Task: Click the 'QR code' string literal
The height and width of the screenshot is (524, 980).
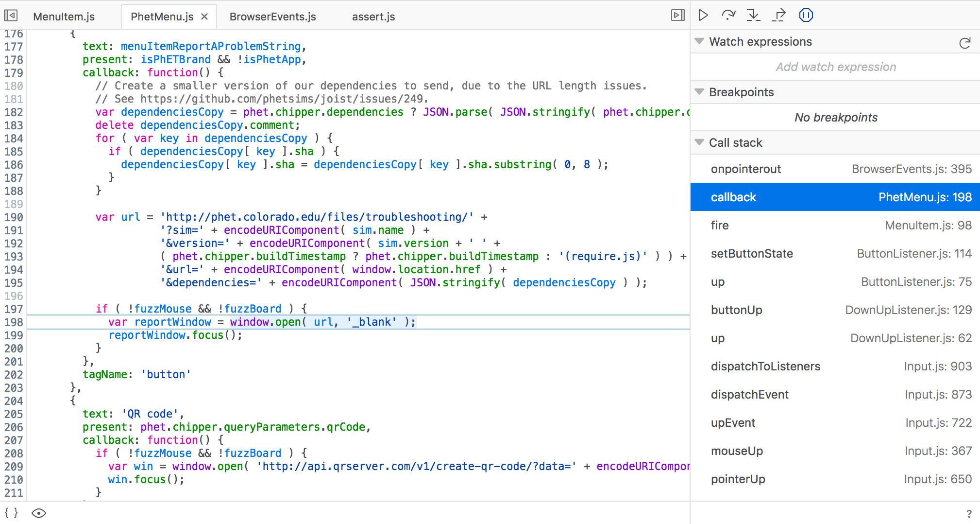Action: [x=150, y=414]
